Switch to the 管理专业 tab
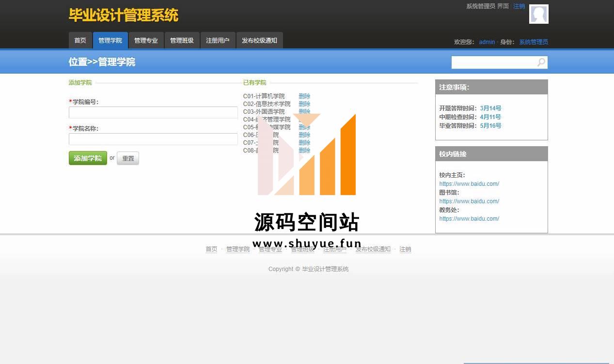The height and width of the screenshot is (364, 614). 146,41
